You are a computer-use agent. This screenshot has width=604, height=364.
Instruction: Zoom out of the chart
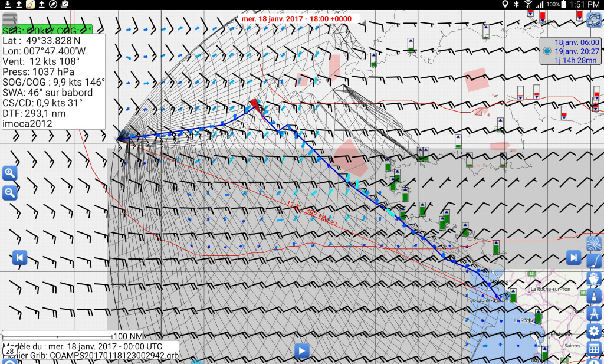[10, 192]
